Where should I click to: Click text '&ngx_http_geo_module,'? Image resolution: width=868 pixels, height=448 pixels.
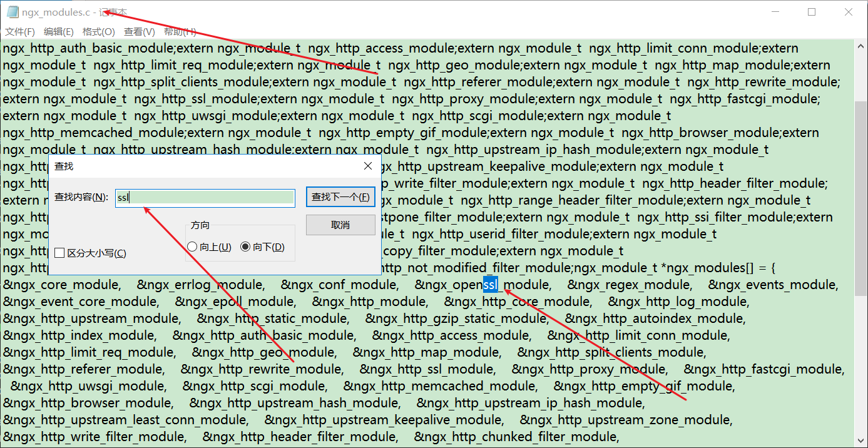(265, 353)
